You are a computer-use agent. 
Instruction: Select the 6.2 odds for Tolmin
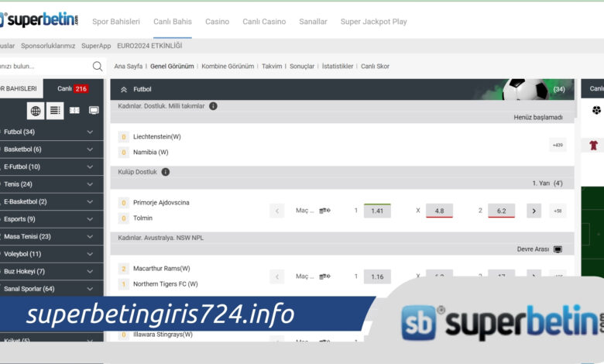click(501, 211)
